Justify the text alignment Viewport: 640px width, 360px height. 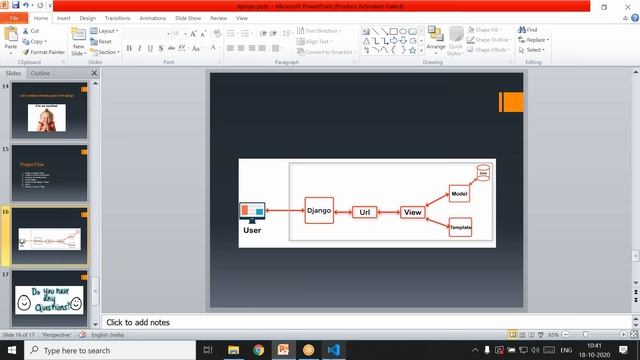[x=262, y=48]
